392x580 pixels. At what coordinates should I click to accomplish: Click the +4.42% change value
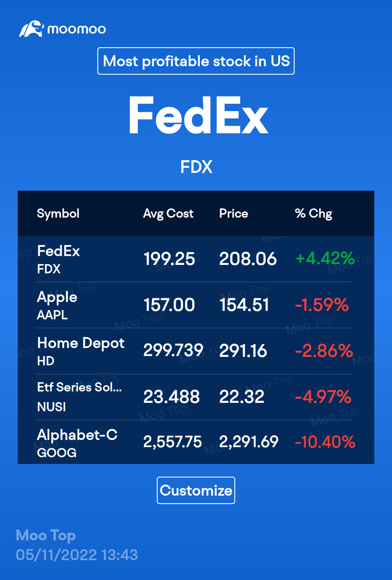(x=325, y=258)
